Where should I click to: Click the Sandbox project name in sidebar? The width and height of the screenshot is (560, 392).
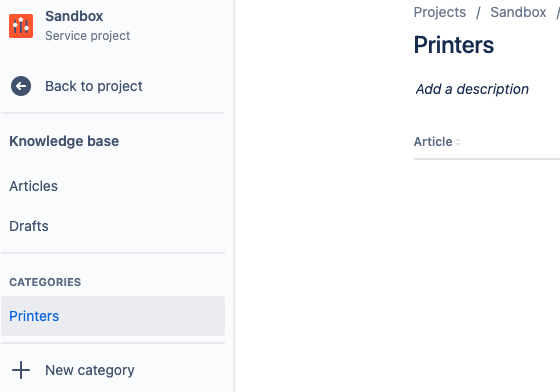tap(74, 16)
